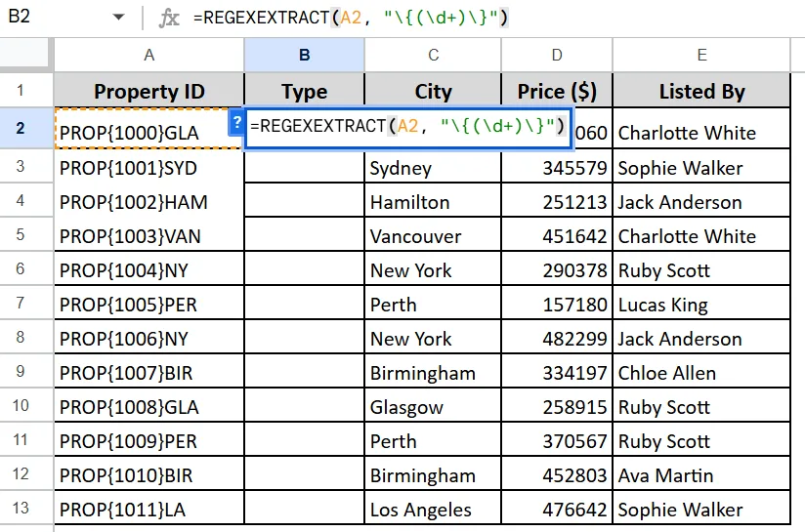Select cell PROP{1010}BIR
805x532 pixels.
click(x=148, y=474)
